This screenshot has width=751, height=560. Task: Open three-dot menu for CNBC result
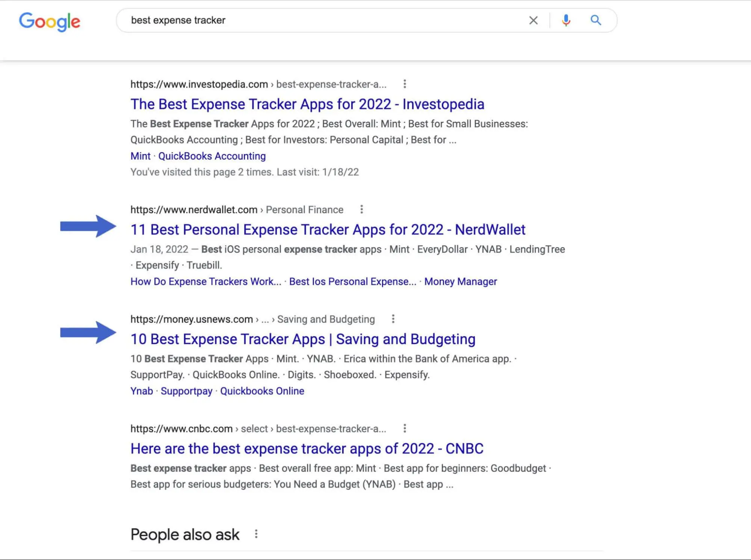coord(405,428)
